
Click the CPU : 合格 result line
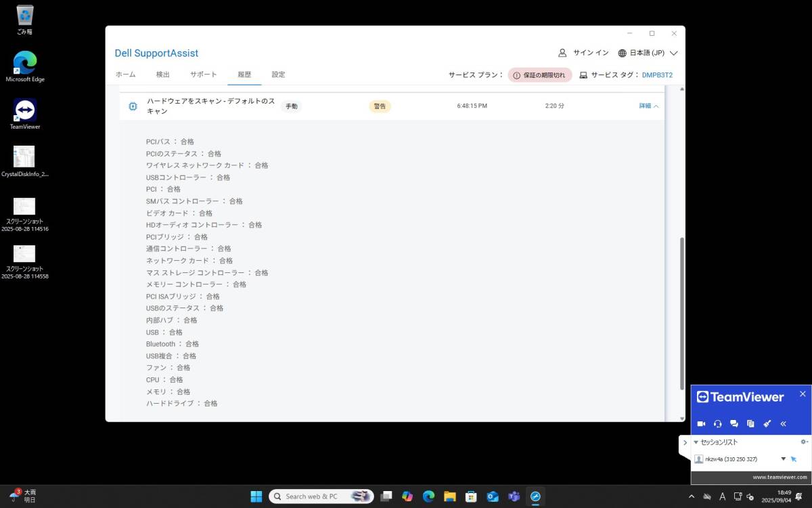click(164, 380)
